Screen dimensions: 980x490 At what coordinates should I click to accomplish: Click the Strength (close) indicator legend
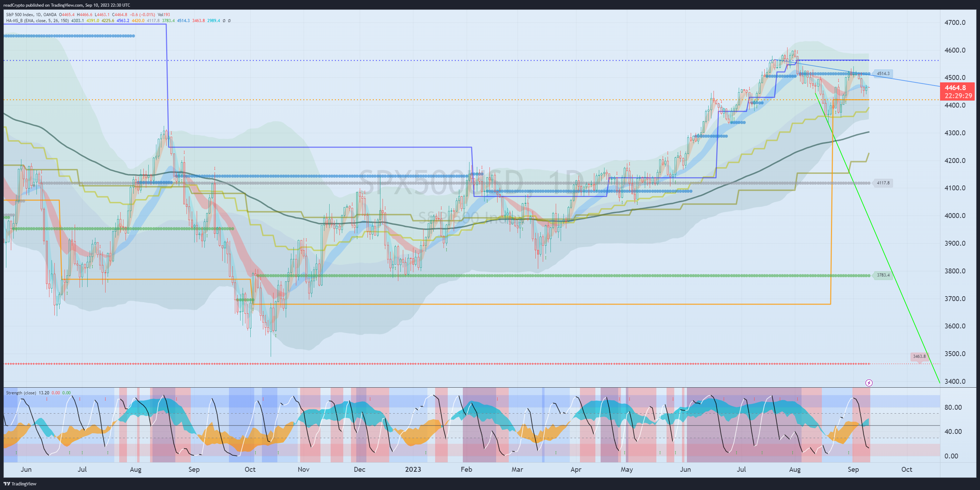(21, 393)
